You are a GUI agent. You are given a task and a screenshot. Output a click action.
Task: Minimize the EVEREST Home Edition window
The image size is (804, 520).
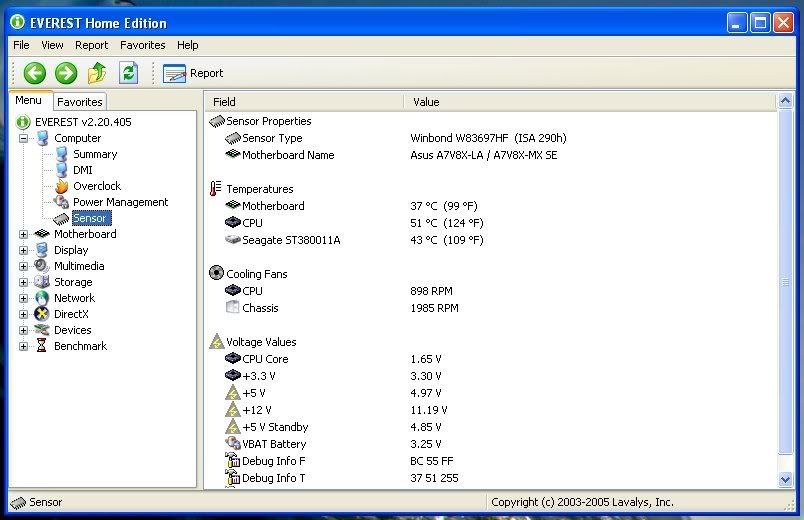click(x=736, y=23)
